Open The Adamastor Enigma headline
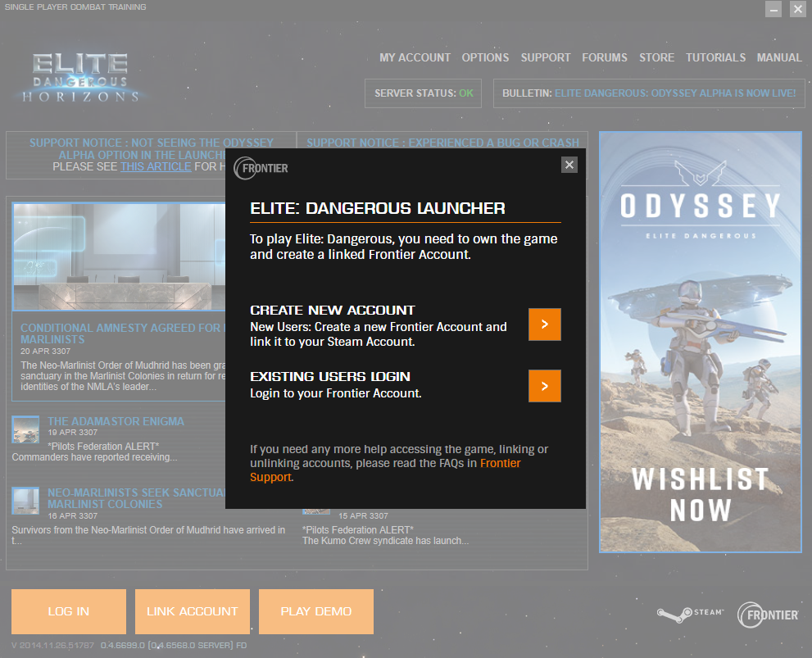 [x=116, y=421]
